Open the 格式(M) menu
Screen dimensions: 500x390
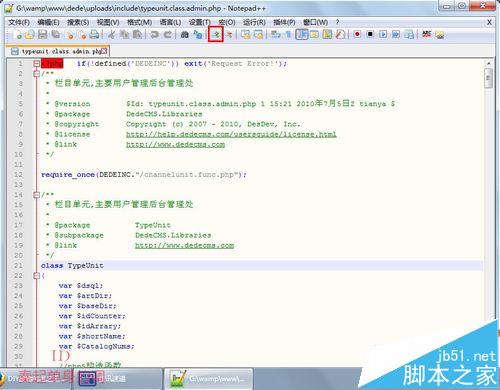(x=139, y=22)
